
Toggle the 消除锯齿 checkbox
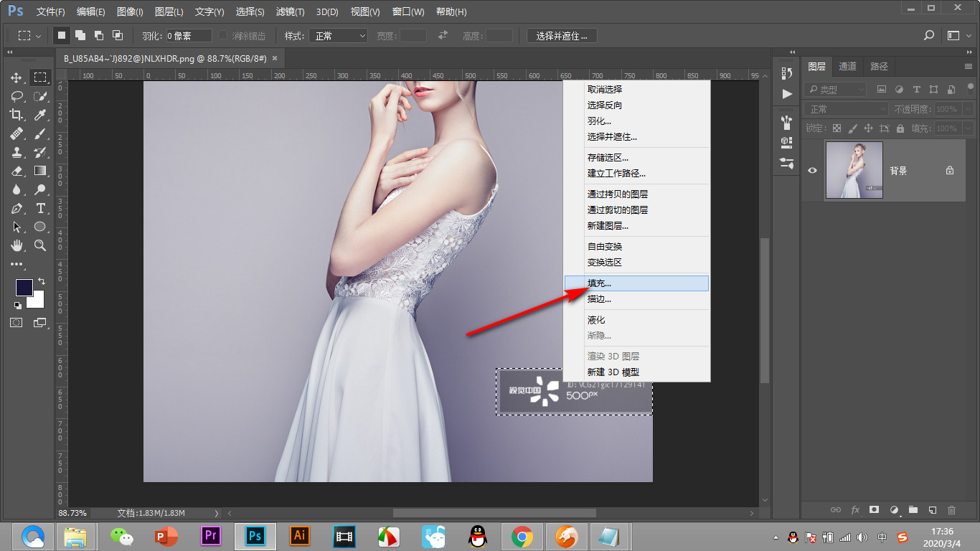[x=223, y=36]
